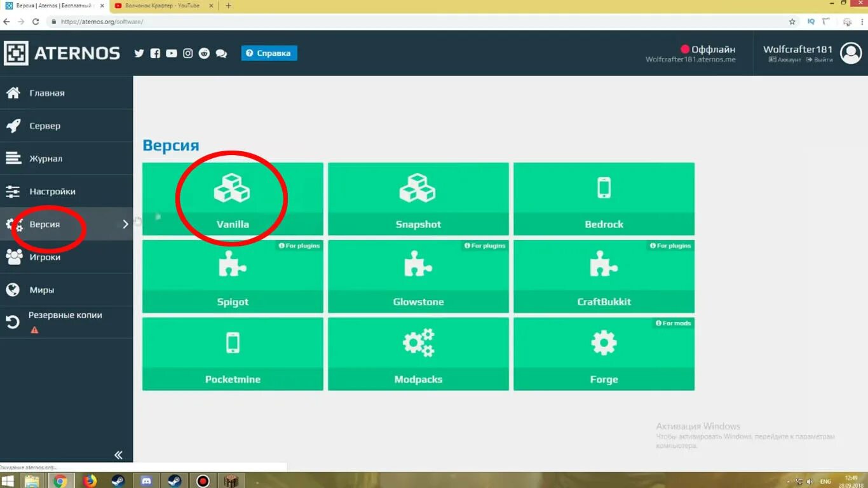Click the user avatar icon

pos(851,53)
